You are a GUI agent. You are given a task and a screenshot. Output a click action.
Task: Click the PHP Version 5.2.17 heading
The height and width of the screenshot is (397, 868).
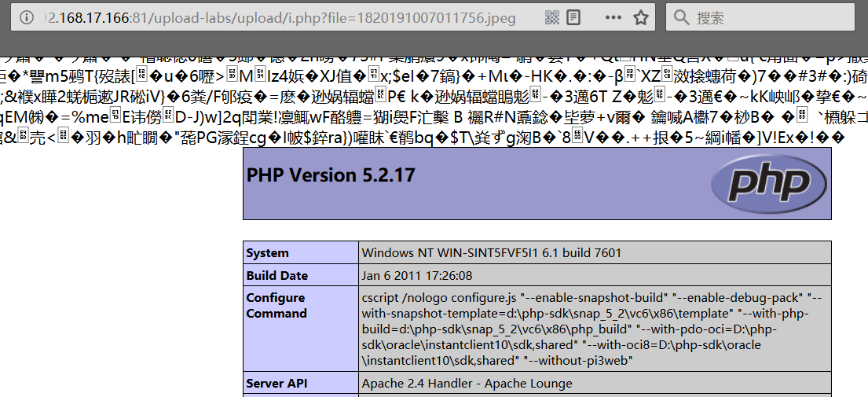point(331,175)
